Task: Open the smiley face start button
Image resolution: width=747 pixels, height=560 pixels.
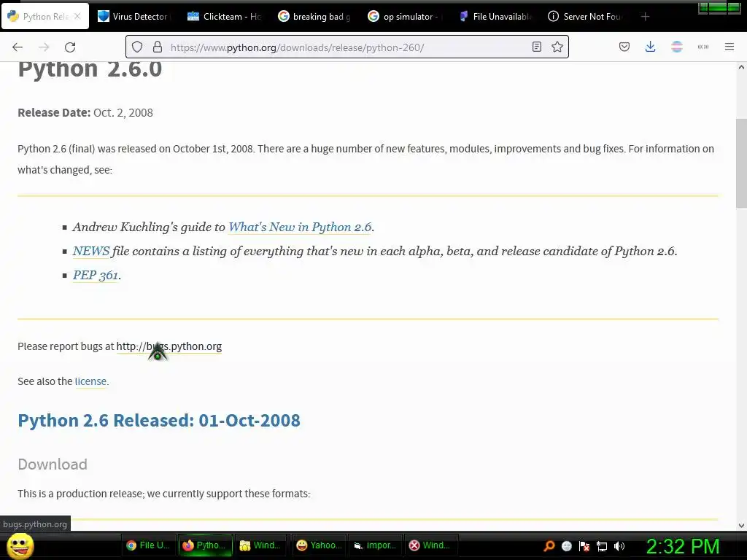Action: (20, 545)
